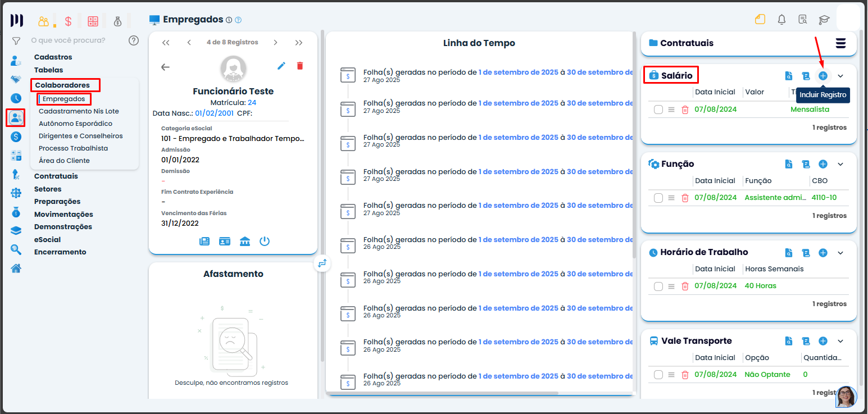Open the blue dollar coin sidebar icon
This screenshot has width=868, height=414.
pyautogui.click(x=16, y=137)
